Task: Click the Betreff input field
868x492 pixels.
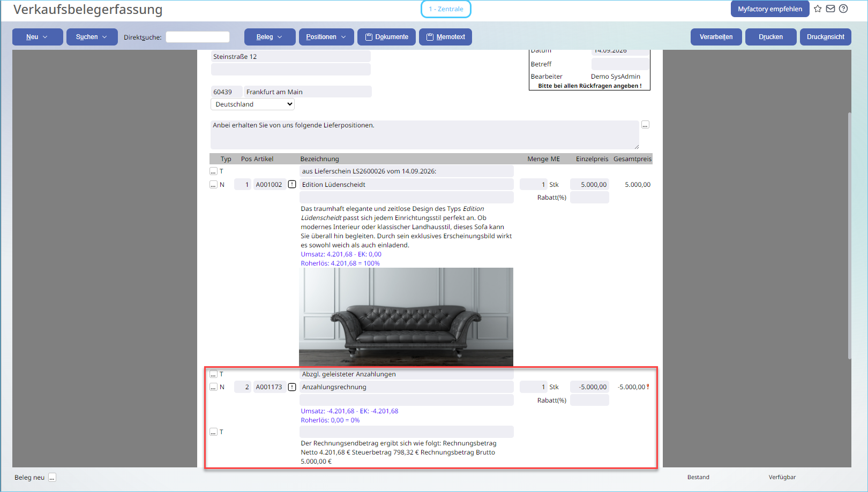Action: coord(620,64)
